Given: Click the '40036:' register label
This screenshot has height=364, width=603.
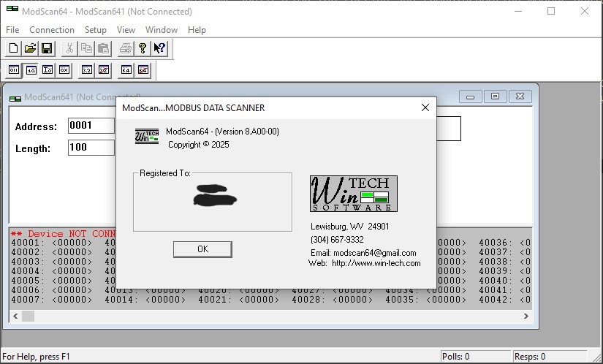Looking at the screenshot, I should pyautogui.click(x=496, y=243).
